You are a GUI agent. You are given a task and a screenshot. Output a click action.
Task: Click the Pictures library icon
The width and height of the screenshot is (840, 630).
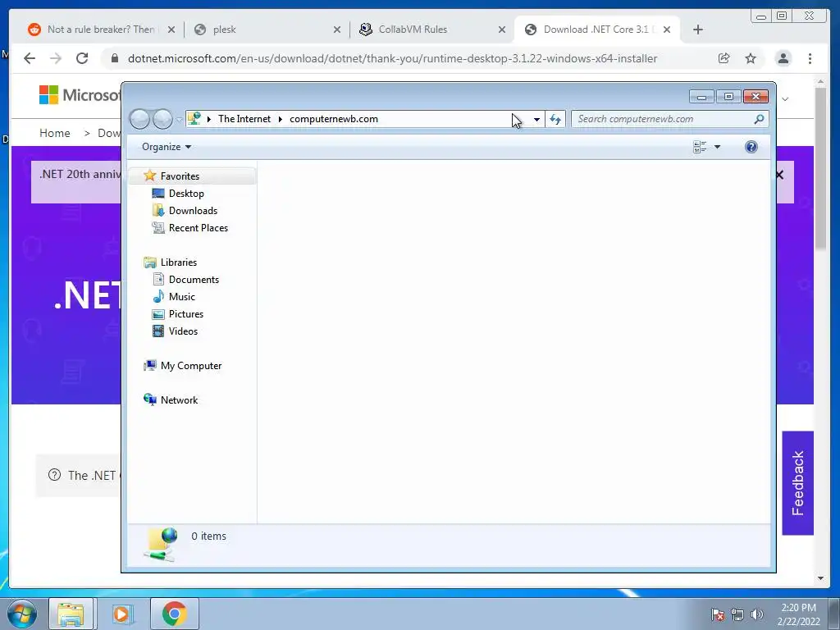pyautogui.click(x=158, y=314)
